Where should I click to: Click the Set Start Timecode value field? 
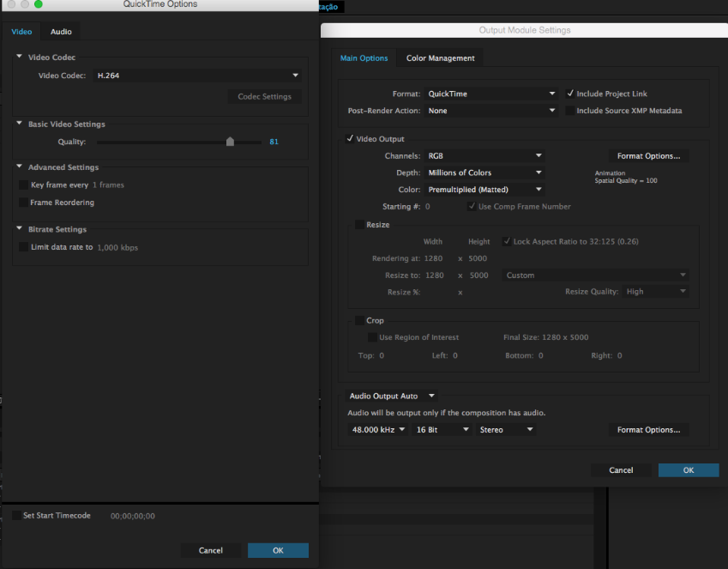[x=133, y=516]
